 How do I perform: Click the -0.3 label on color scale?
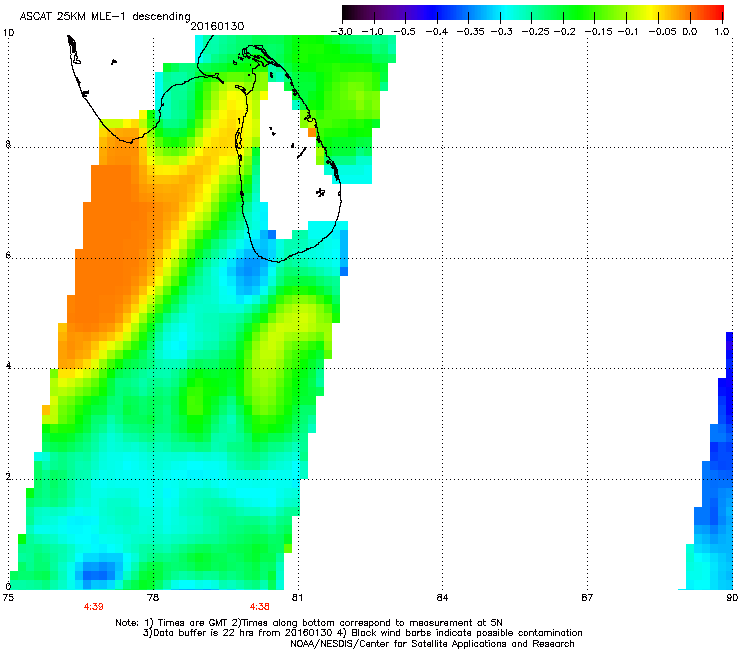[x=501, y=32]
